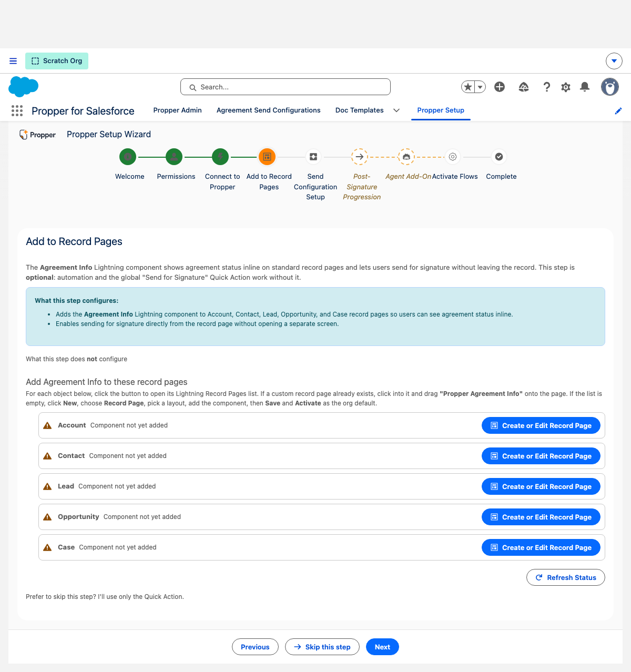The height and width of the screenshot is (672, 631).
Task: Click the pencil edit navigation icon
Action: coord(618,110)
